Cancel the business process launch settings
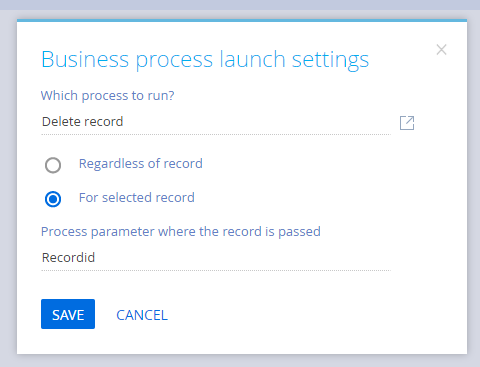Screen dimensions: 480x367 pos(142,315)
